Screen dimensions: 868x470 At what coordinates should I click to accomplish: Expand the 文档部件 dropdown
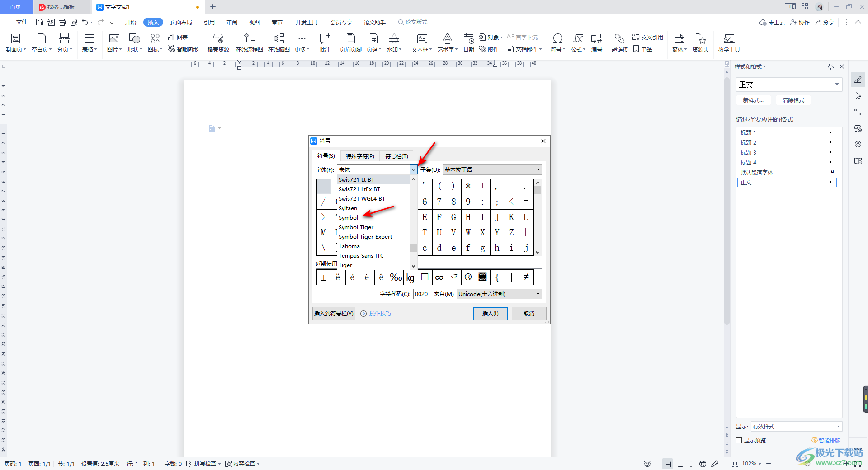point(524,49)
